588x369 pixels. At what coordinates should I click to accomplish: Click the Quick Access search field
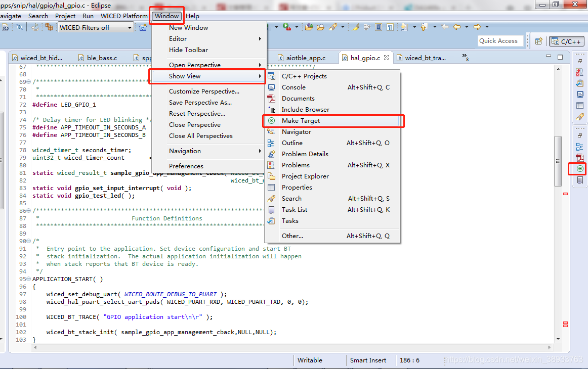[500, 41]
